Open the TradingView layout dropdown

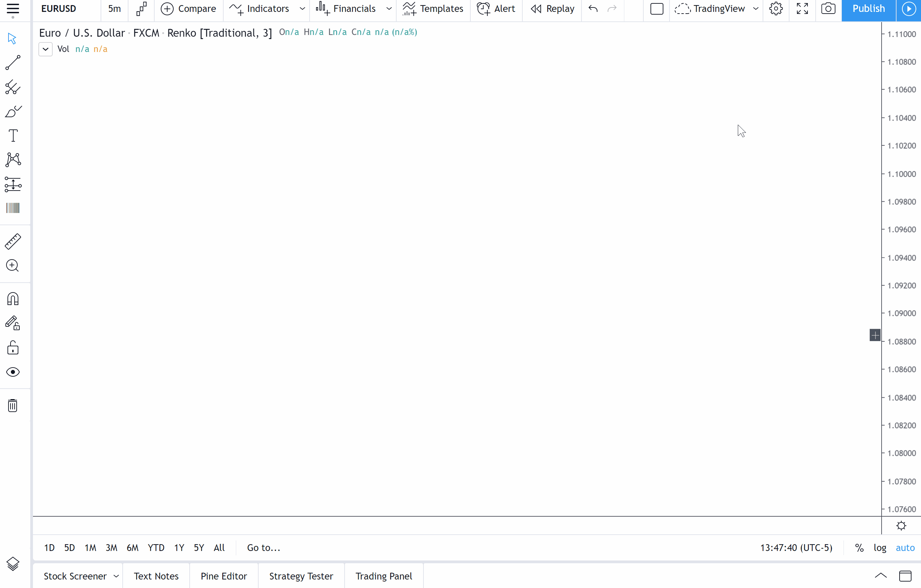click(755, 8)
